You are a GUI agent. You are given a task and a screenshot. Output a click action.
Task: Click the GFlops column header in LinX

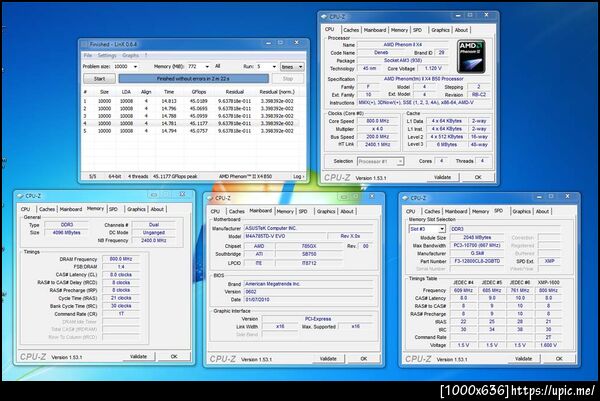point(199,92)
